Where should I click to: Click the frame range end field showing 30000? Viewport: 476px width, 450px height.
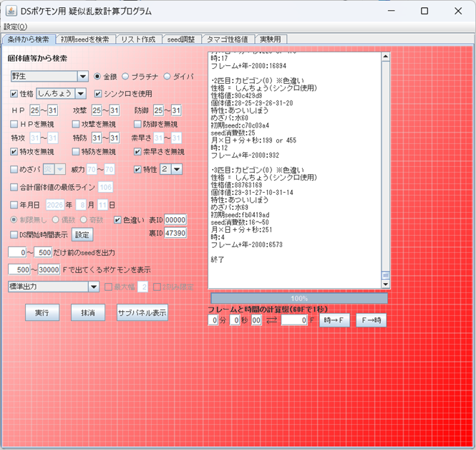coord(49,269)
